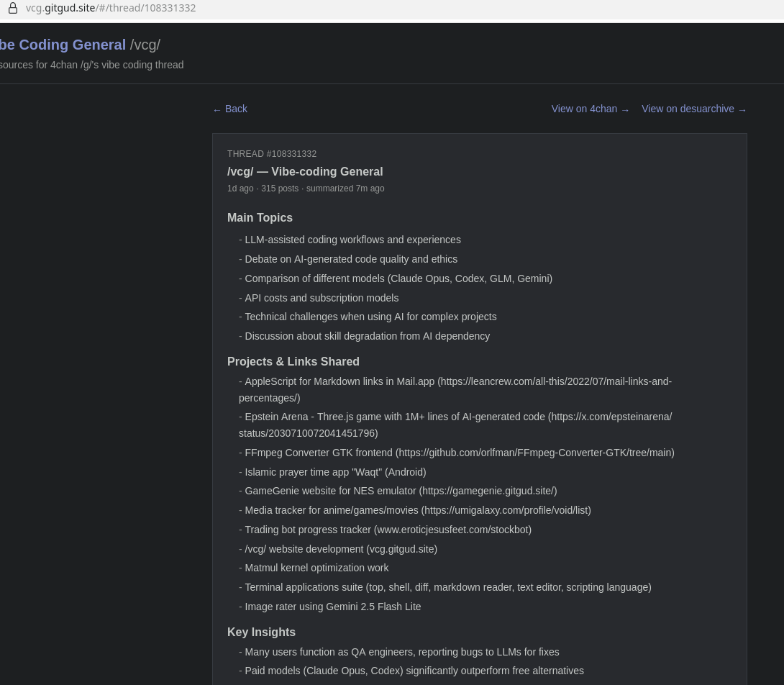Open View on 4chan link
This screenshot has width=784, height=685.
[590, 109]
